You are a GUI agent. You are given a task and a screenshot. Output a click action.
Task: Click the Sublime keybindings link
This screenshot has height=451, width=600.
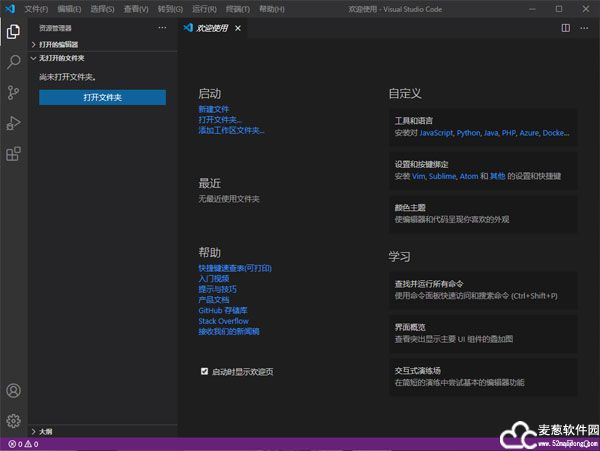(x=442, y=176)
